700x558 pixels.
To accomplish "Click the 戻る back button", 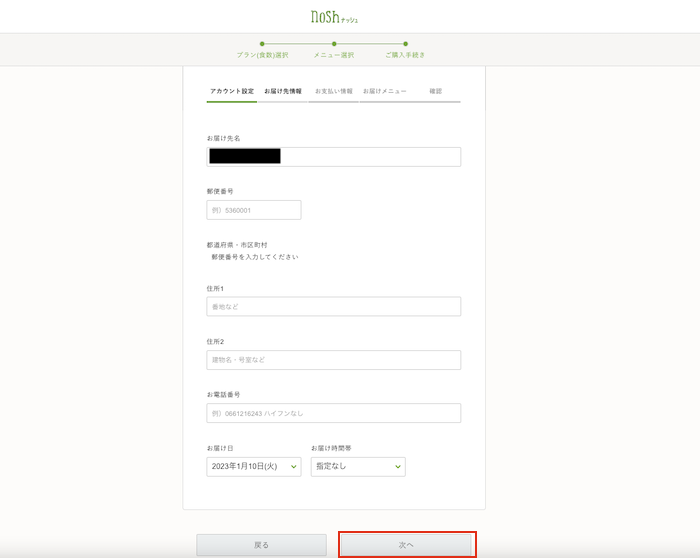I will (261, 545).
